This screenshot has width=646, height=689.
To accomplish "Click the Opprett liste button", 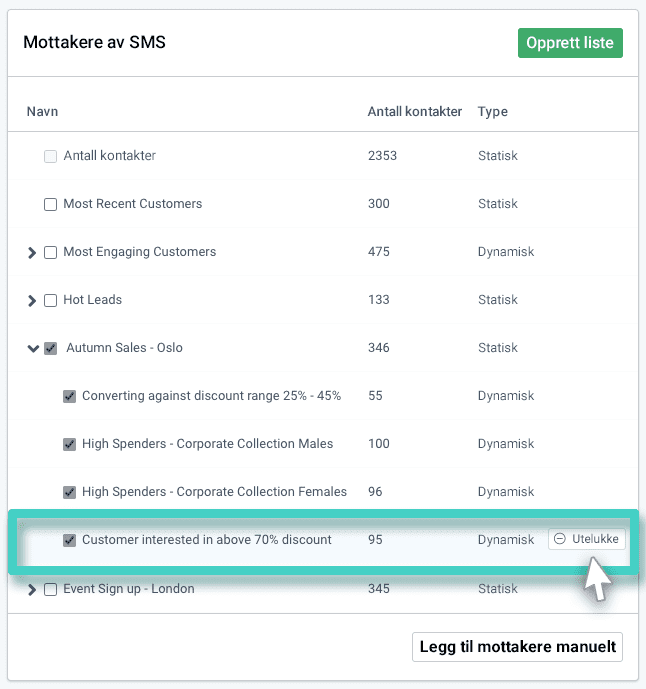I will [x=570, y=44].
